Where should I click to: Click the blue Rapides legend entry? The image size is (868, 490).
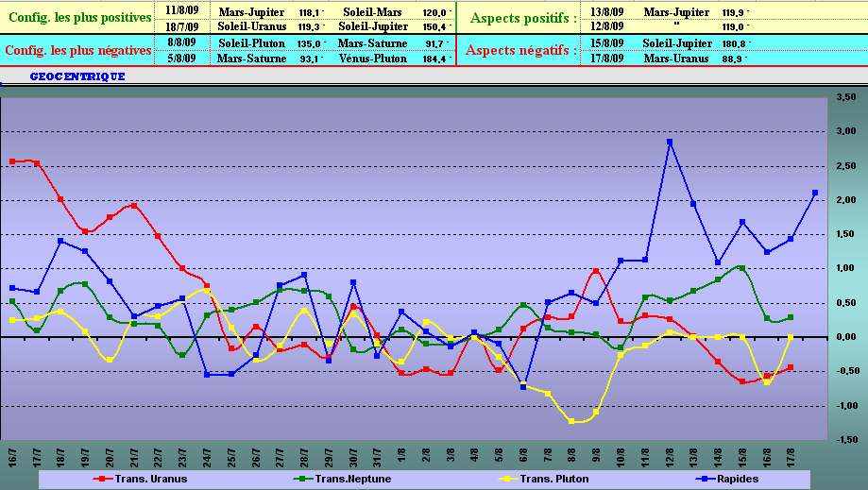tap(737, 479)
